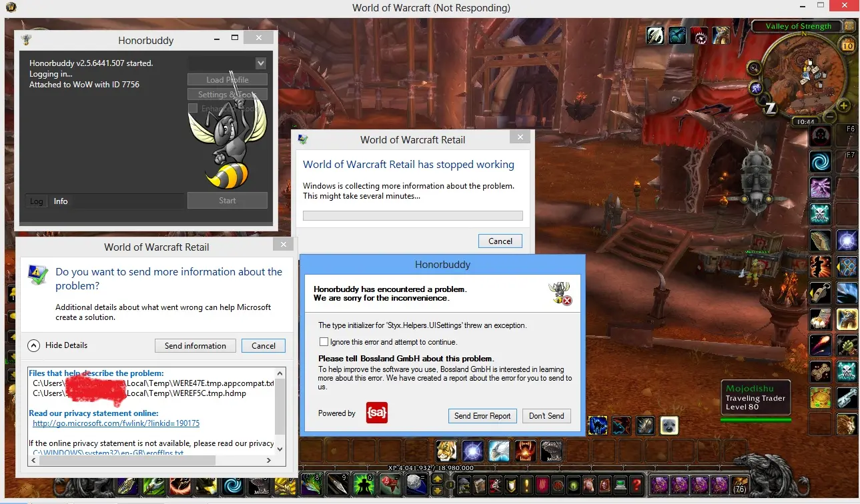Open the Character Info micro menu icon
Screen dimensions: 860x504
tap(464, 485)
